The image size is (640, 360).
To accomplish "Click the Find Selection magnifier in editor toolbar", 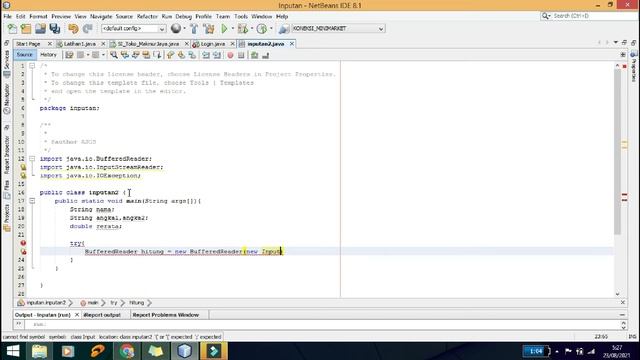I will [x=114, y=55].
